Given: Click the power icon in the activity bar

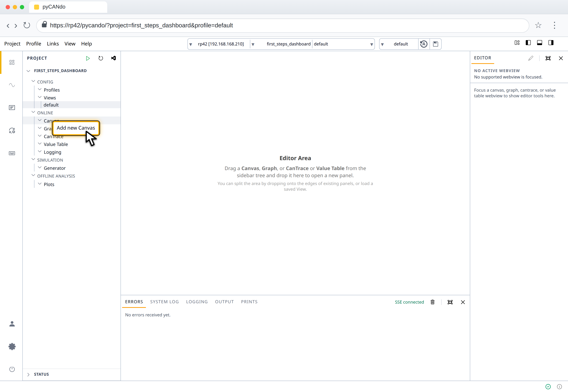Looking at the screenshot, I should pyautogui.click(x=12, y=369).
